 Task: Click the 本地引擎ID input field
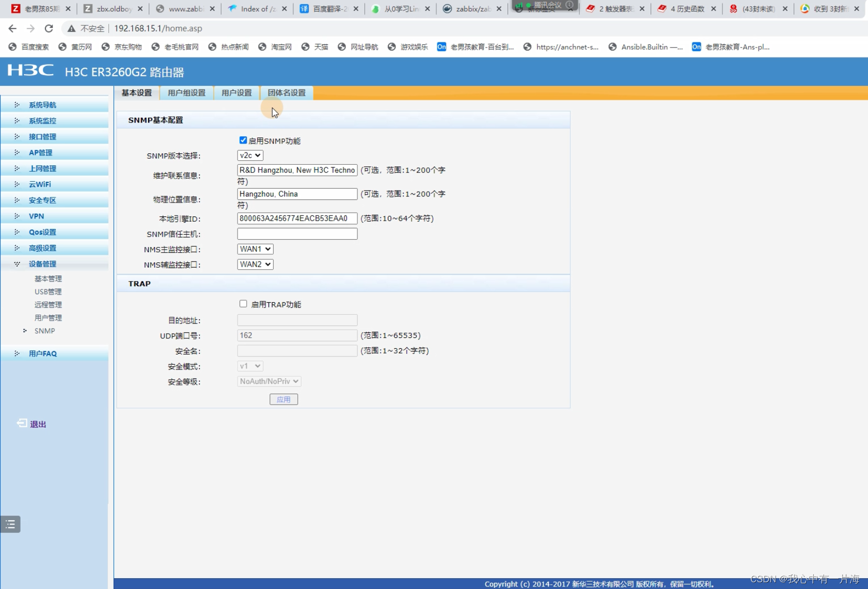pos(297,218)
